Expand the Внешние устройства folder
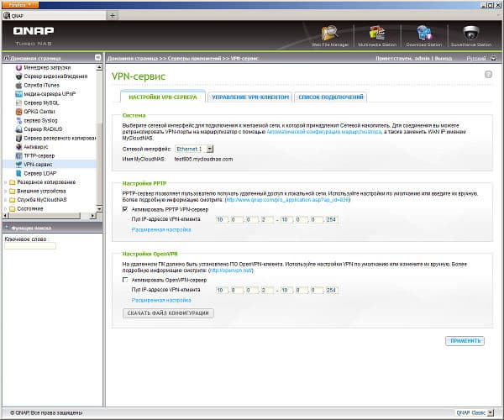The image size is (504, 420). 6,192
